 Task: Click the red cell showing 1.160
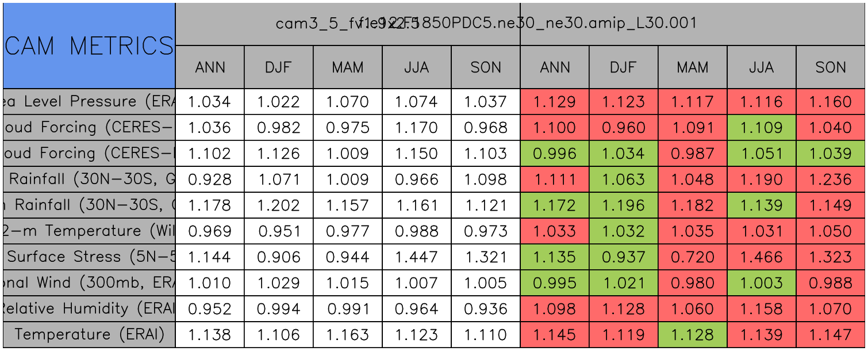coord(830,102)
